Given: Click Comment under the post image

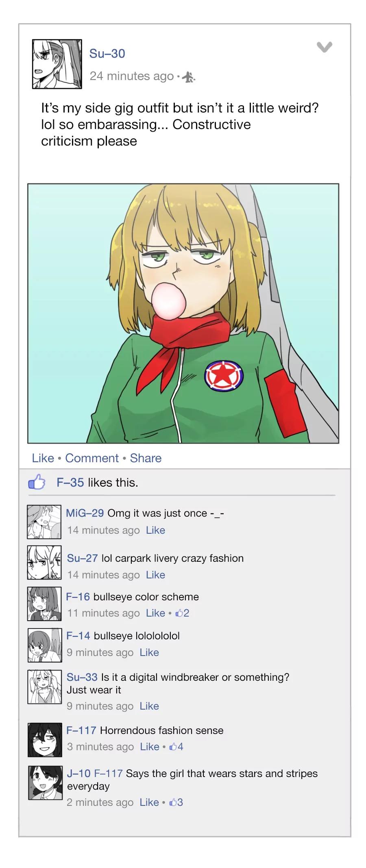Looking at the screenshot, I should 92,458.
